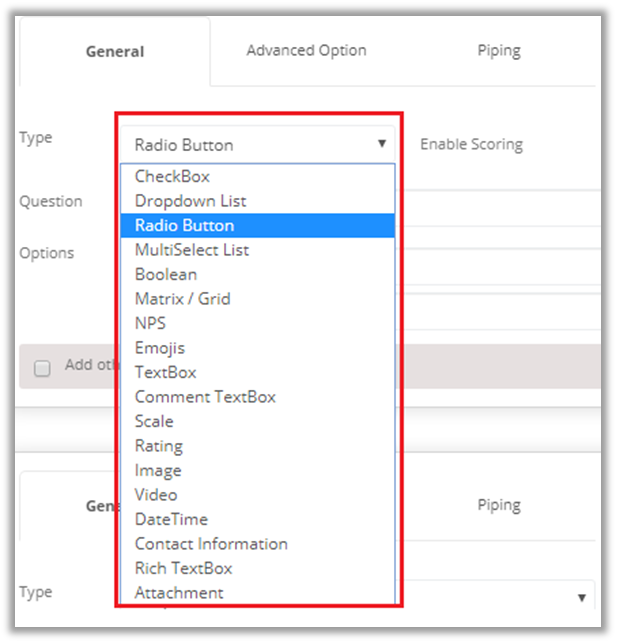Viewport: 617px width, 643px height.
Task: Pick Attachment from the type list
Action: coord(179,593)
